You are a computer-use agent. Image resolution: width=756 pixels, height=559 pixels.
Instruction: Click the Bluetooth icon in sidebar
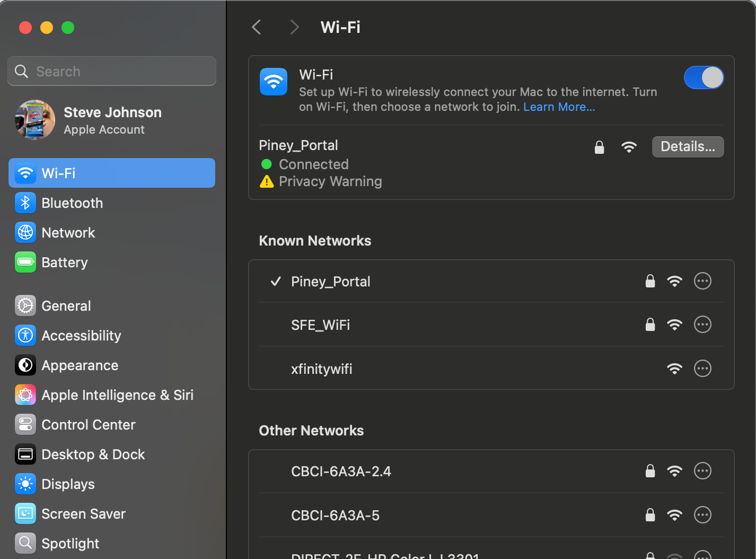pos(25,203)
